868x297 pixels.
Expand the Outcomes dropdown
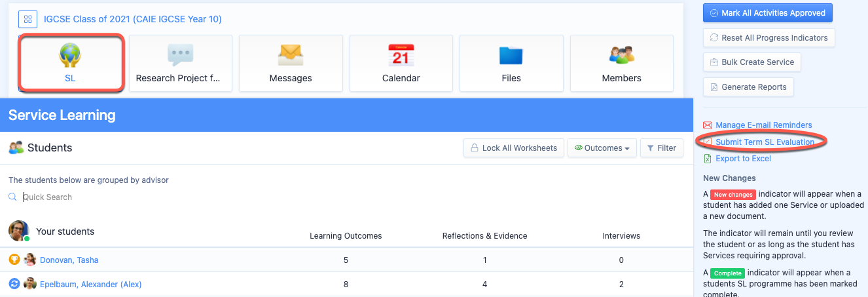click(x=602, y=148)
